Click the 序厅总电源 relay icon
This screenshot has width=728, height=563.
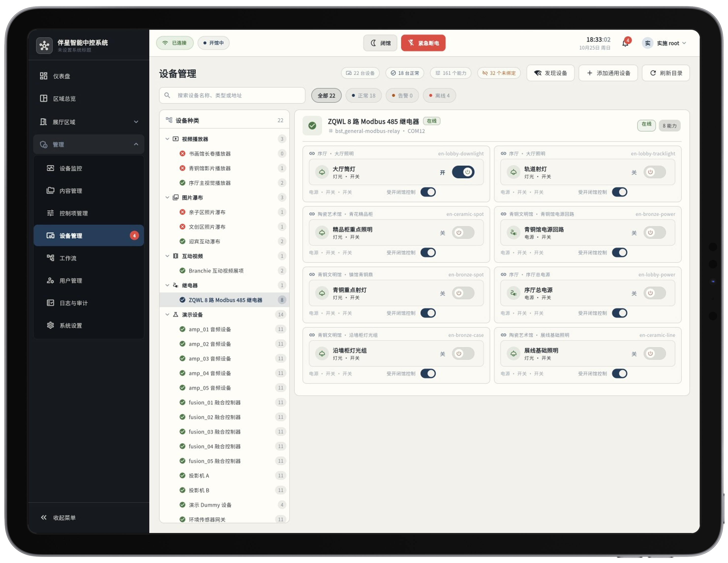coord(513,293)
